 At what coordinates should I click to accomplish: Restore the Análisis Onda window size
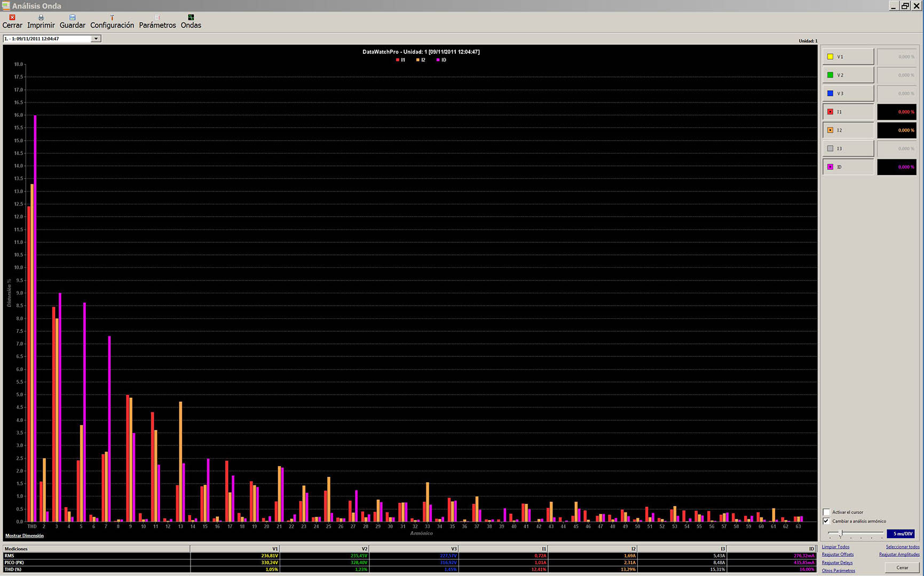(905, 6)
